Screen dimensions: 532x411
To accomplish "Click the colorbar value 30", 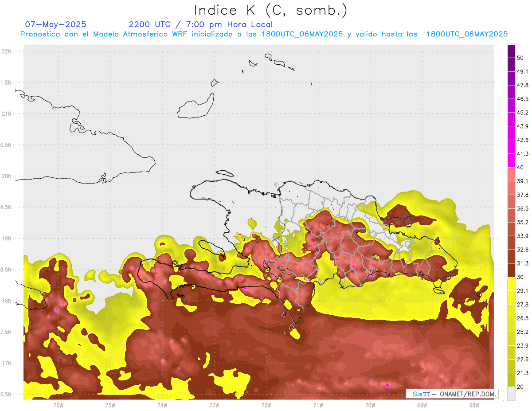I will (520, 277).
